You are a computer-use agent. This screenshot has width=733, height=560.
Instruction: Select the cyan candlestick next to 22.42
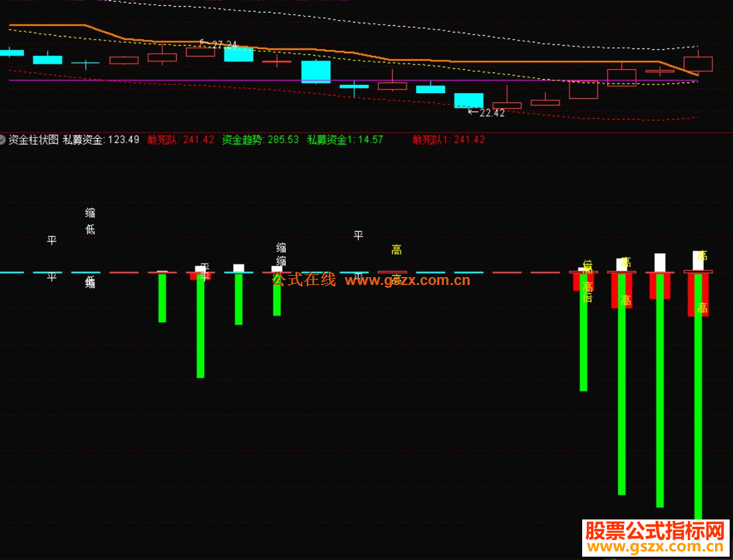point(469,100)
